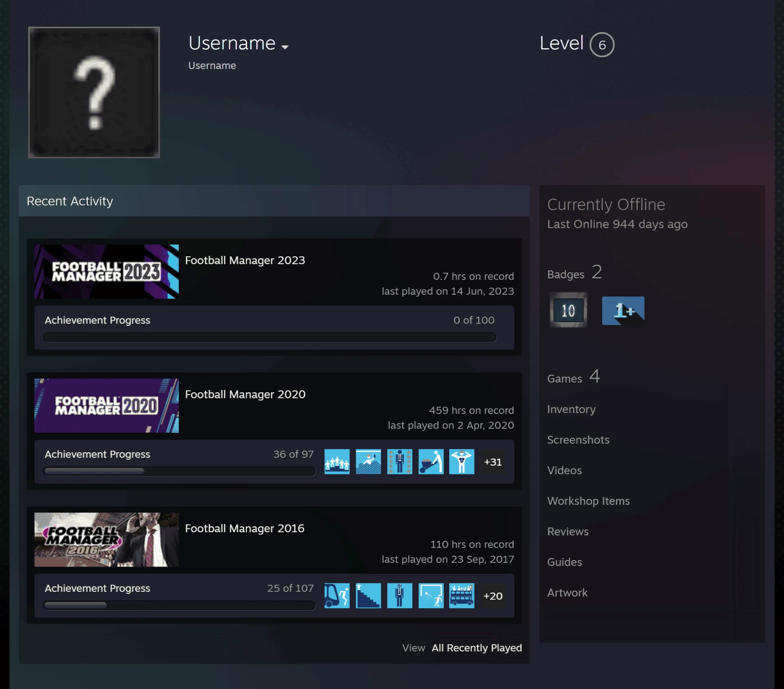View FM 2016 forklift driver achievement
This screenshot has height=689, width=784.
tap(337, 596)
